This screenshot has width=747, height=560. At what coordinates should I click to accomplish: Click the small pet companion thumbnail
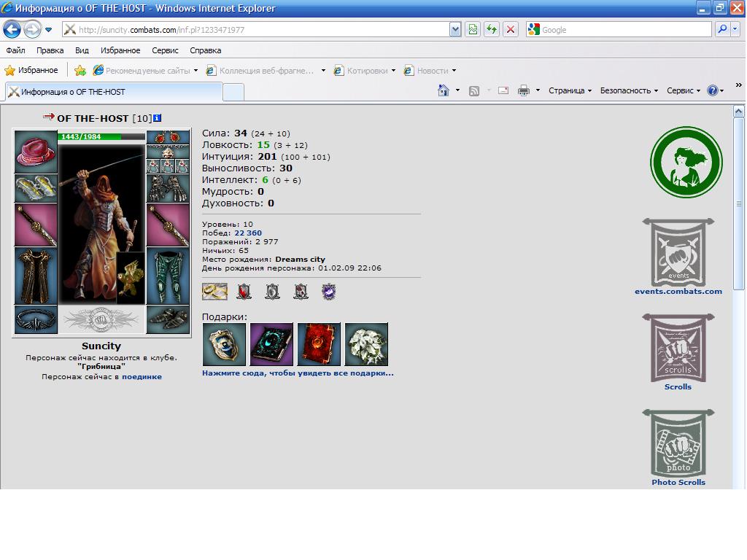click(x=130, y=278)
